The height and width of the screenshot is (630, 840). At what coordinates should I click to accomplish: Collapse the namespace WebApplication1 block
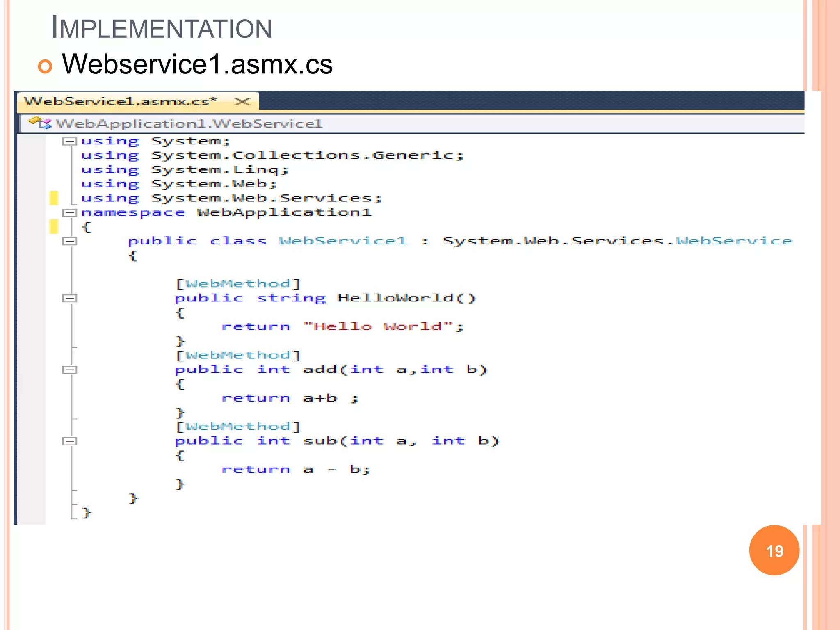(70, 212)
